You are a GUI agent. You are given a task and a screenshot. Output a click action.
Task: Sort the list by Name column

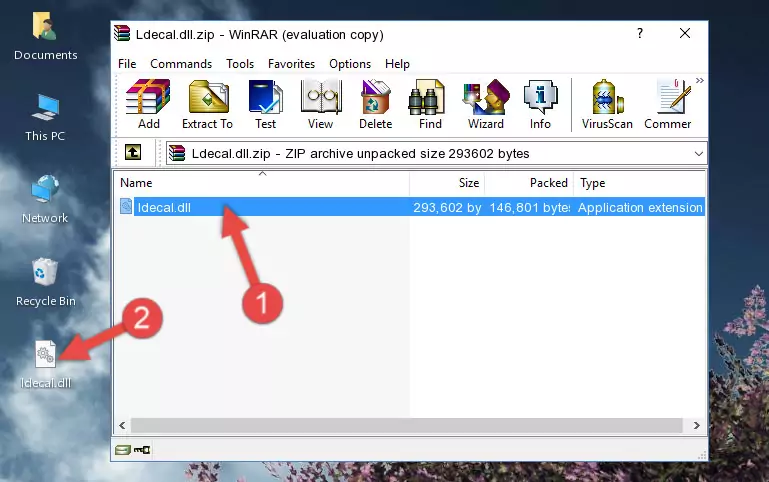tap(262, 183)
